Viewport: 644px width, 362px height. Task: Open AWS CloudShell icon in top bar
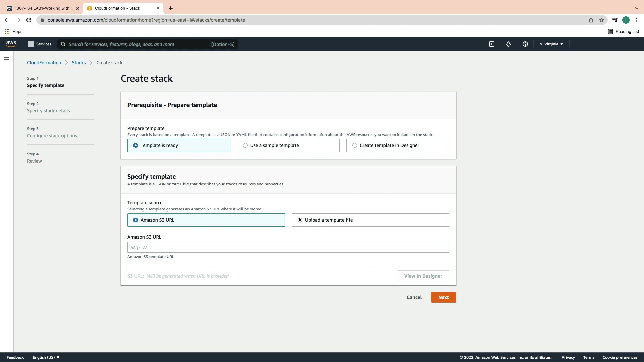(492, 44)
